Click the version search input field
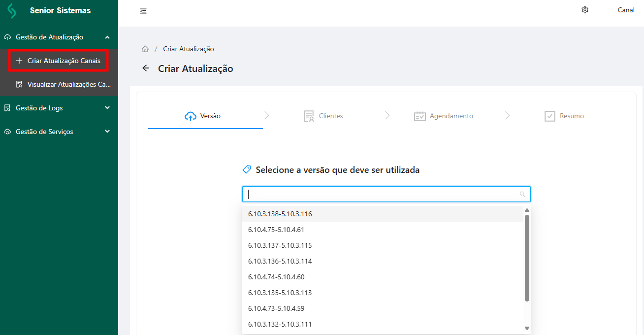This screenshot has width=644, height=335. 382,194
